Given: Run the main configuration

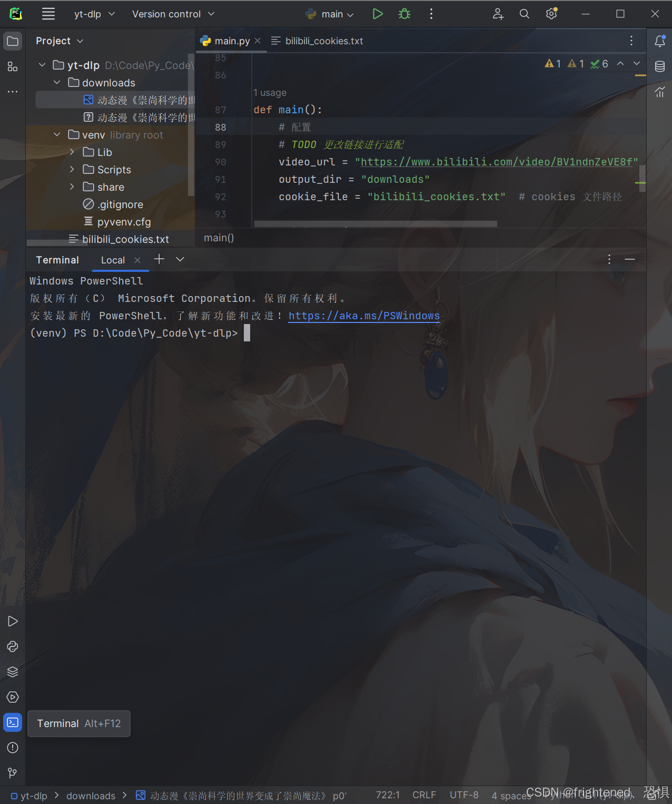Looking at the screenshot, I should click(x=378, y=14).
